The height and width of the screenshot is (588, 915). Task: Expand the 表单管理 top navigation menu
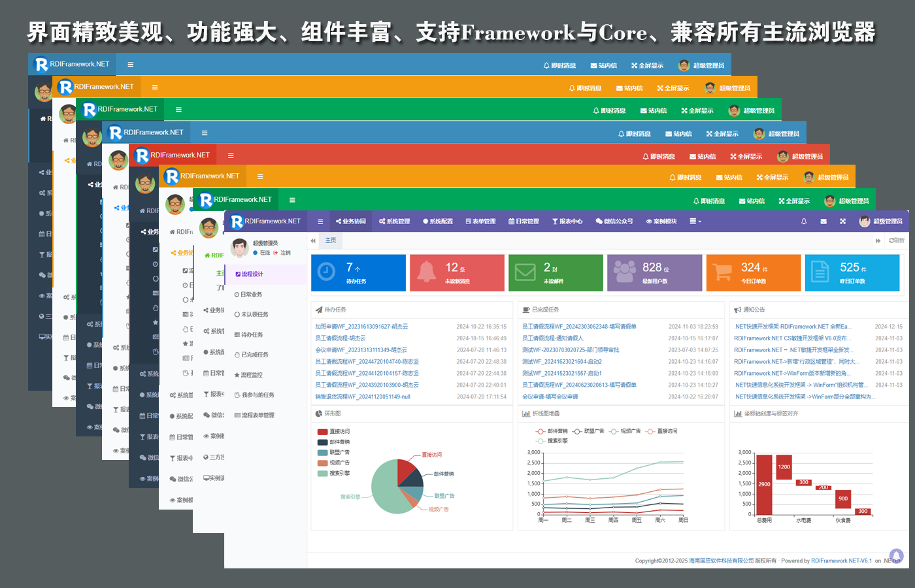point(480,221)
